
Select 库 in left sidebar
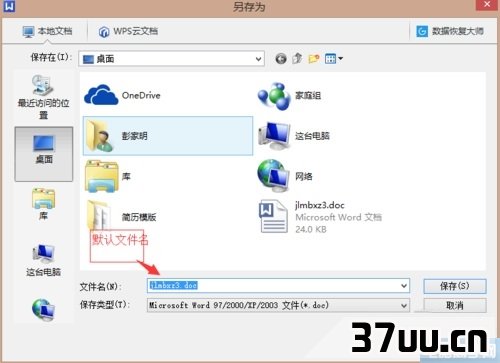(x=43, y=204)
